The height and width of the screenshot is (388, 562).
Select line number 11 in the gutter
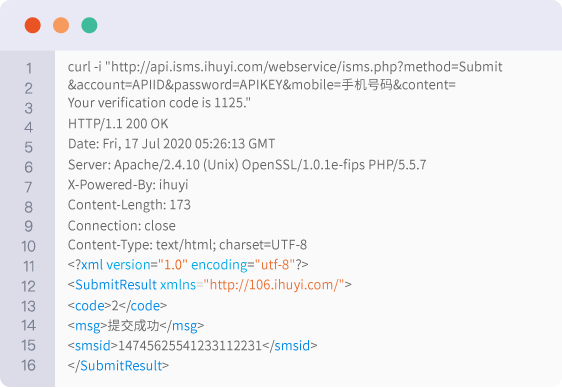coord(29,267)
